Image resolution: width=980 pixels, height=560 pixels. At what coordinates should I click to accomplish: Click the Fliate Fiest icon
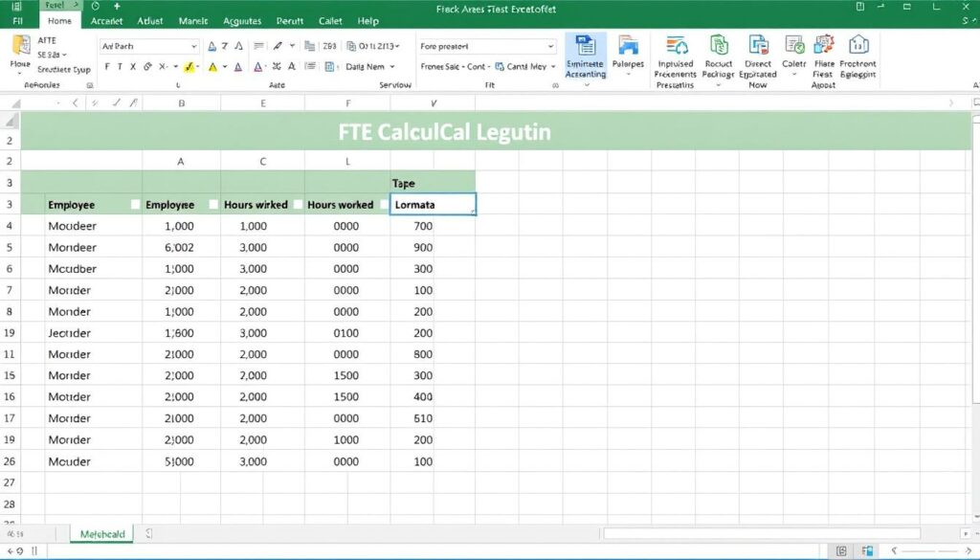pos(824,46)
